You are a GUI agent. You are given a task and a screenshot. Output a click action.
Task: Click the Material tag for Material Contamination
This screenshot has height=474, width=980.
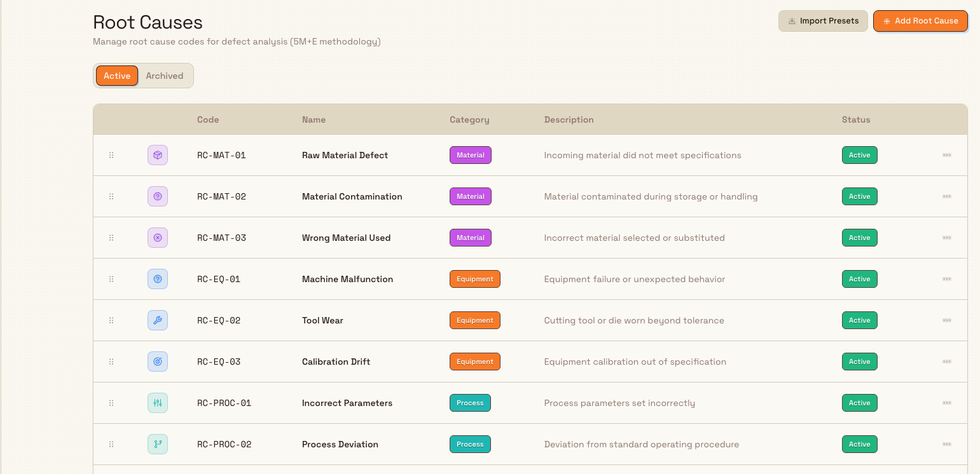point(471,196)
